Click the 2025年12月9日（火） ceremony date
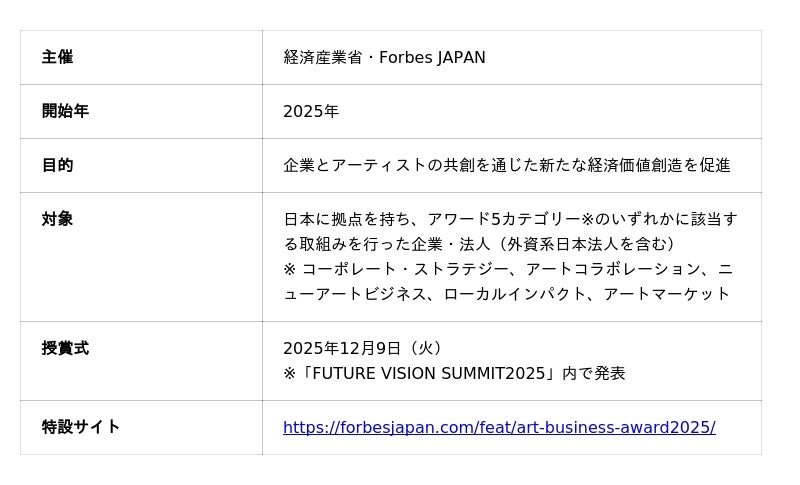 [363, 349]
